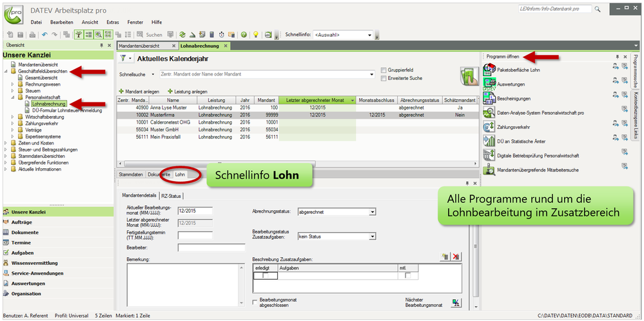644x321 pixels.
Task: Open the green help question-mark icon
Action: [244, 35]
